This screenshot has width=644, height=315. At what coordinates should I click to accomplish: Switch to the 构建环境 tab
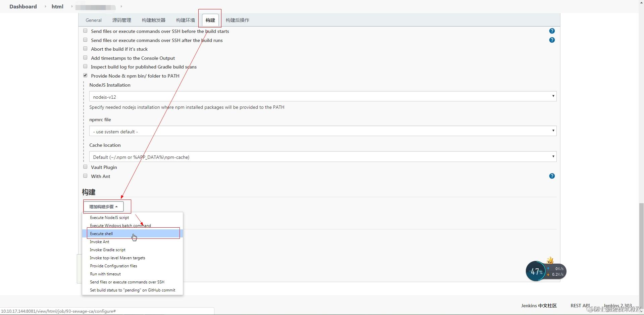pyautogui.click(x=186, y=20)
